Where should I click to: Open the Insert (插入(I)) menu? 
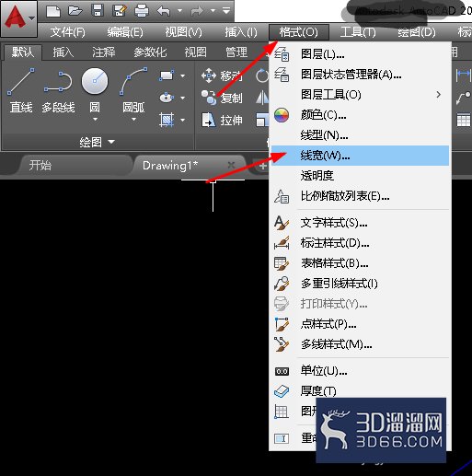[x=241, y=32]
